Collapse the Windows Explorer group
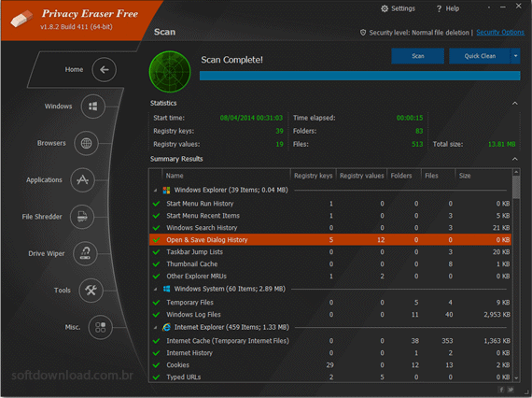Image resolution: width=532 pixels, height=398 pixels. [x=155, y=191]
